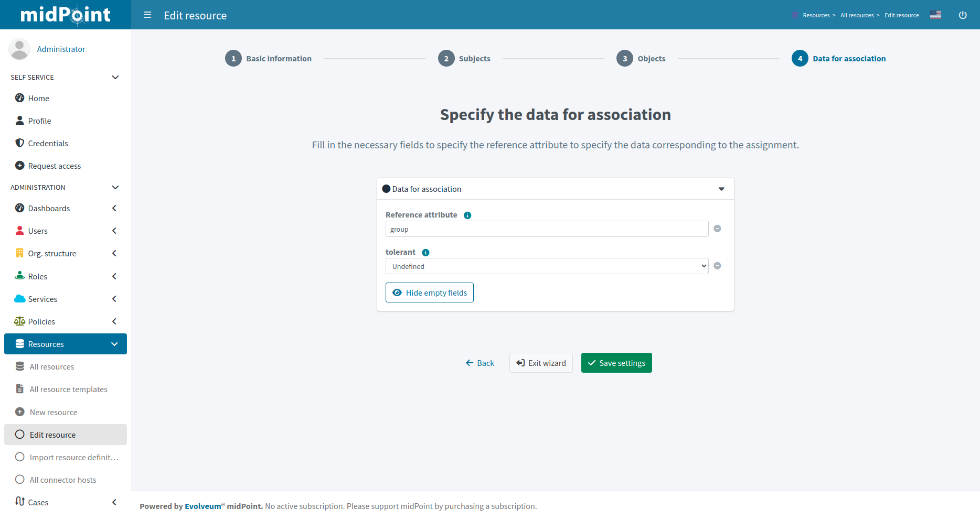Screen dimensions: 980x520
Task: Go Back to the previous wizard step
Action: (480, 363)
